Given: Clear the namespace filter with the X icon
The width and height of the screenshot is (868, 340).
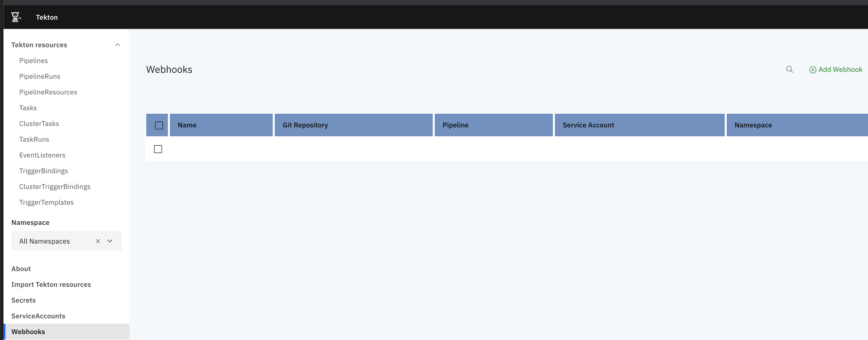Looking at the screenshot, I should (x=98, y=241).
